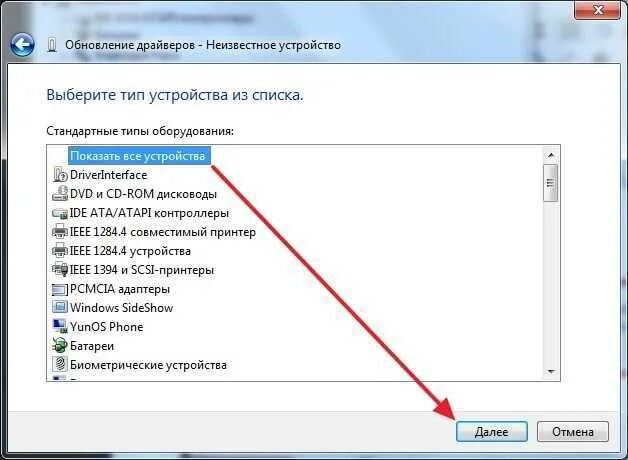Click the list scrollbar up arrow
The image size is (628, 460).
tap(551, 155)
